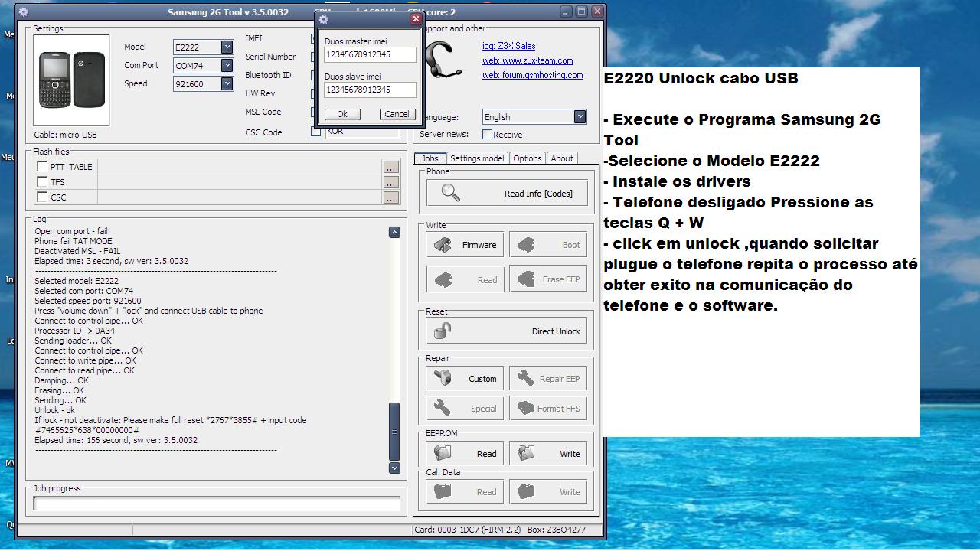Click the '#7465625*638*00000000#' log line
The height and width of the screenshot is (551, 980).
[x=87, y=430]
